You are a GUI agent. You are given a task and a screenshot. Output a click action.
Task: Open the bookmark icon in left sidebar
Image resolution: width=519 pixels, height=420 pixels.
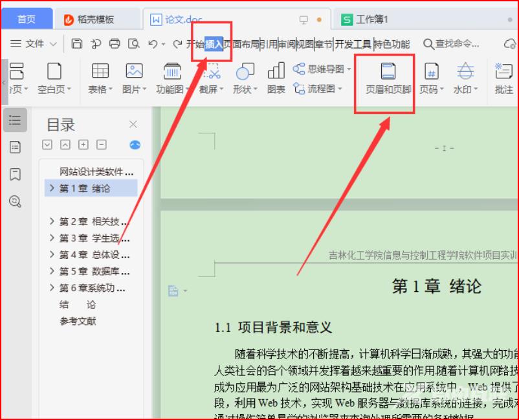[15, 174]
